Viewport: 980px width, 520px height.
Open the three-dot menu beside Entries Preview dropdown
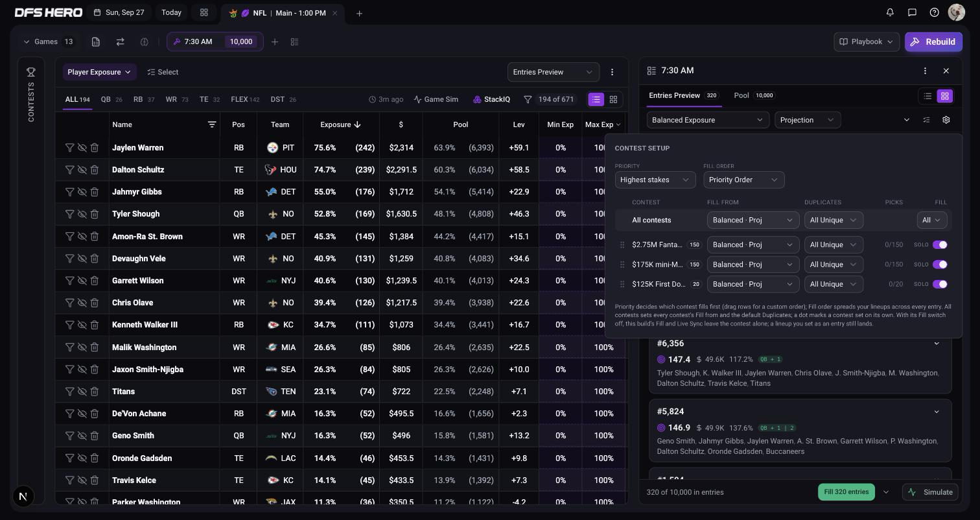612,72
